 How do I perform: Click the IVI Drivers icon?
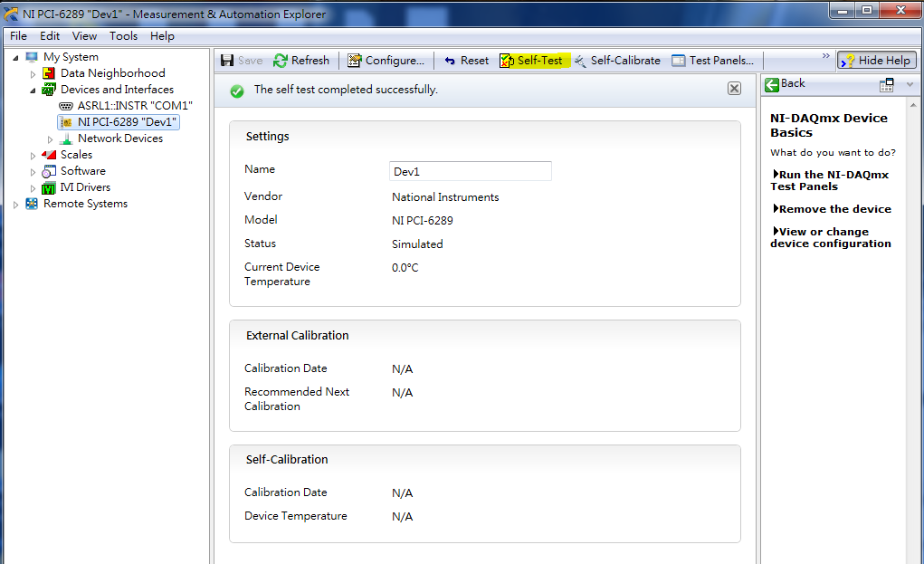click(49, 188)
